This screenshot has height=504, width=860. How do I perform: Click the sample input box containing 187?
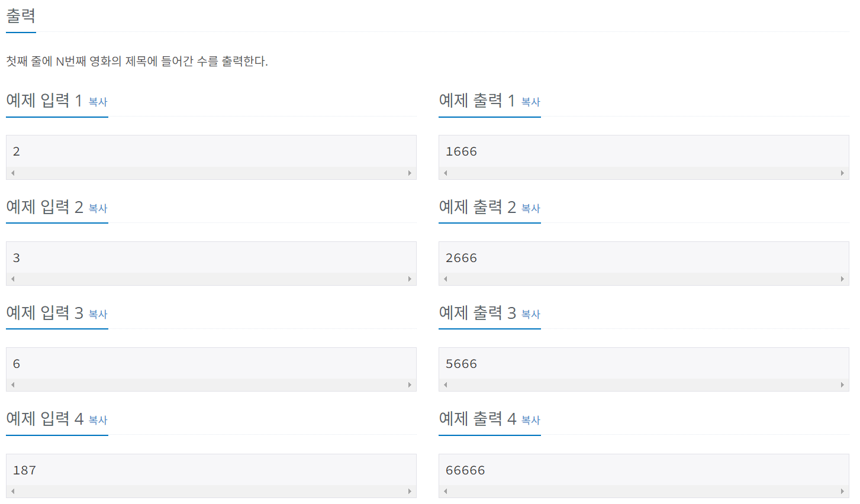211,470
